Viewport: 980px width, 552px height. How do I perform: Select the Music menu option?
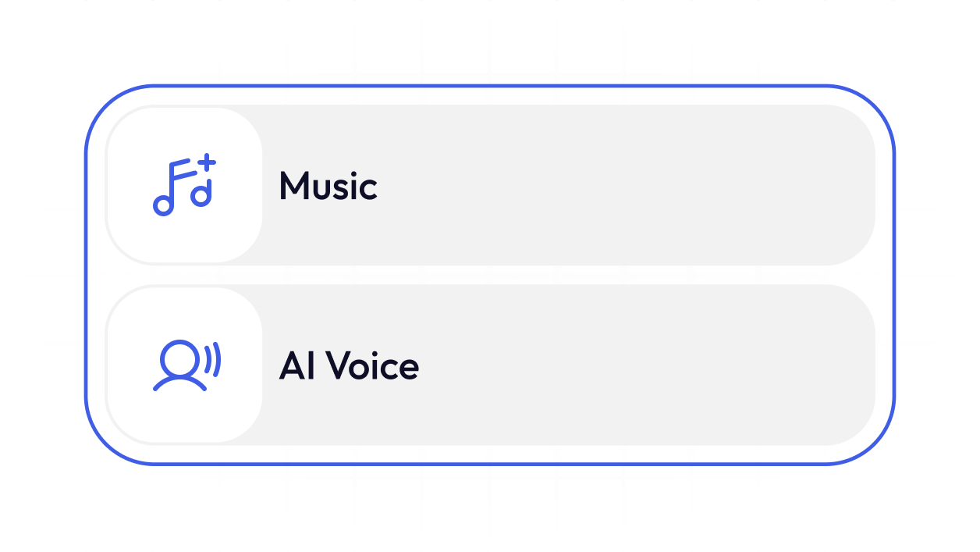[x=490, y=186]
